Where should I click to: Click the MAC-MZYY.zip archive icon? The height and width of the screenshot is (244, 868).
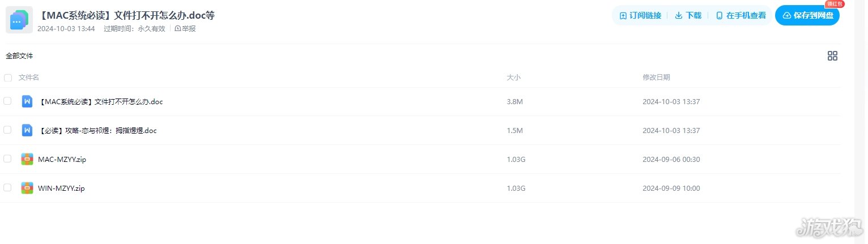27,159
